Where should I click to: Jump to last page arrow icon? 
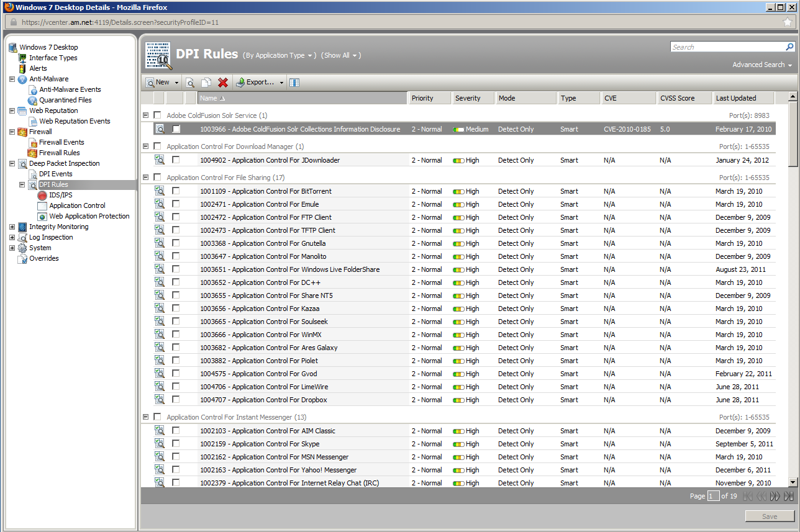tap(789, 496)
